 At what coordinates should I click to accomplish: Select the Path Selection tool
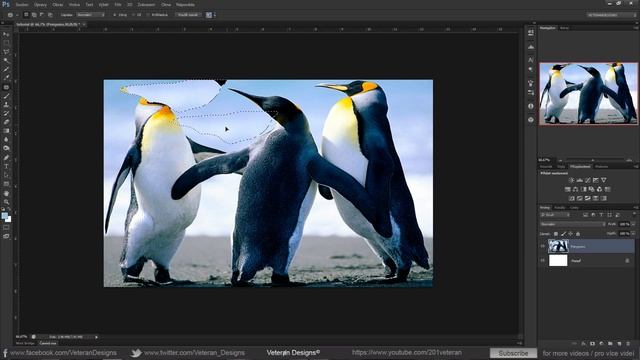[6, 175]
